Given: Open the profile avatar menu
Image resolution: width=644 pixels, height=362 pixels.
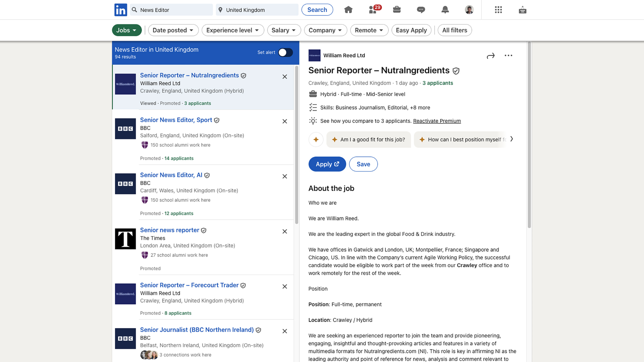Looking at the screenshot, I should click(x=469, y=10).
